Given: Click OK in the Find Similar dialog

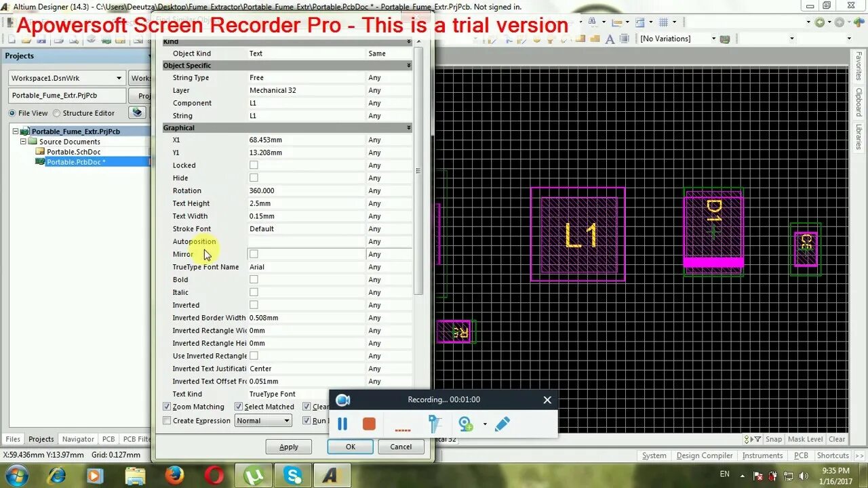Looking at the screenshot, I should tap(351, 447).
